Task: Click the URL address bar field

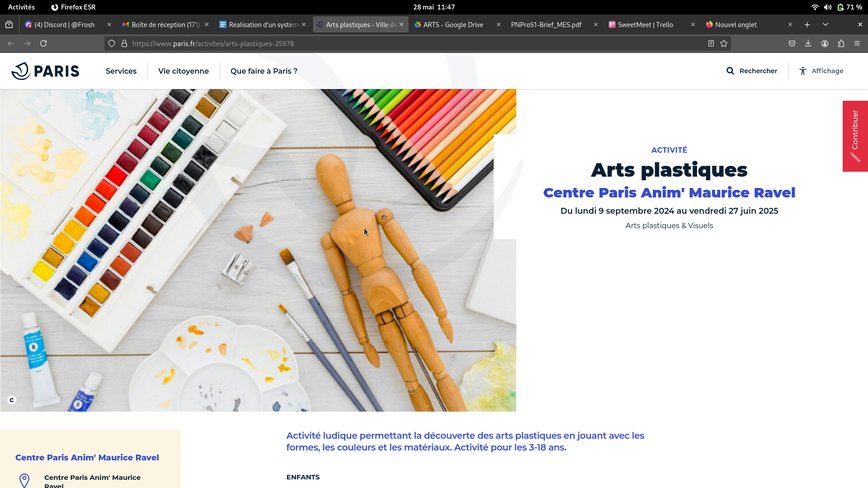Action: click(x=407, y=43)
